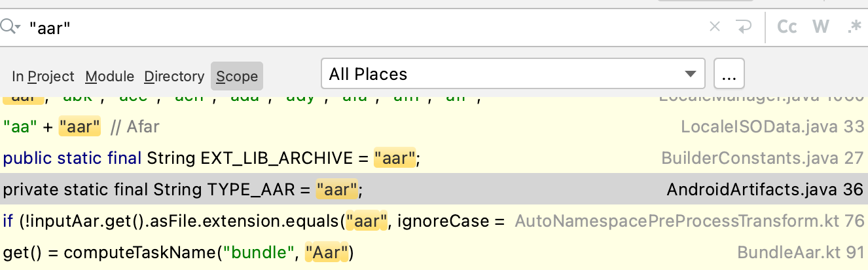The height and width of the screenshot is (270, 868).
Task: Select the Scope tab
Action: coord(237,76)
